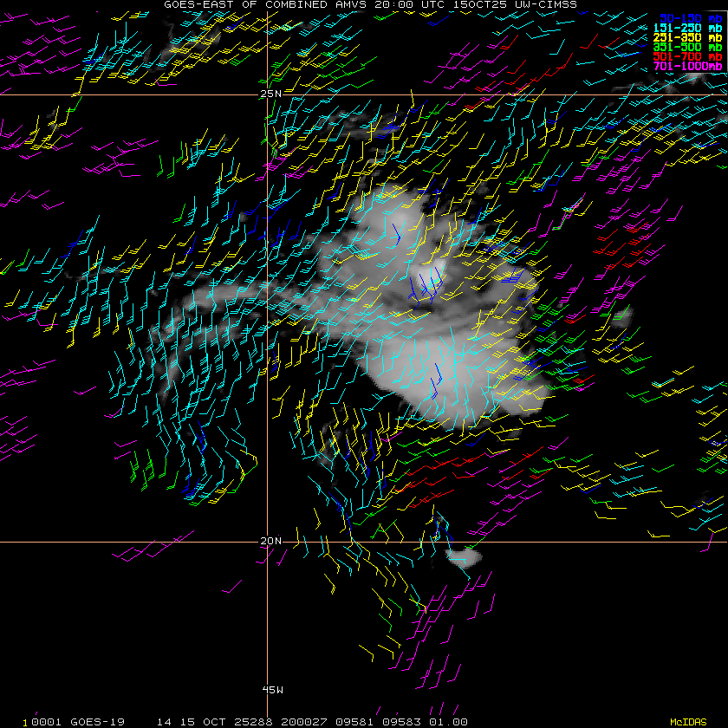This screenshot has width=728, height=728.
Task: Click the green '351-500 mb' legend entry
Action: click(687, 48)
